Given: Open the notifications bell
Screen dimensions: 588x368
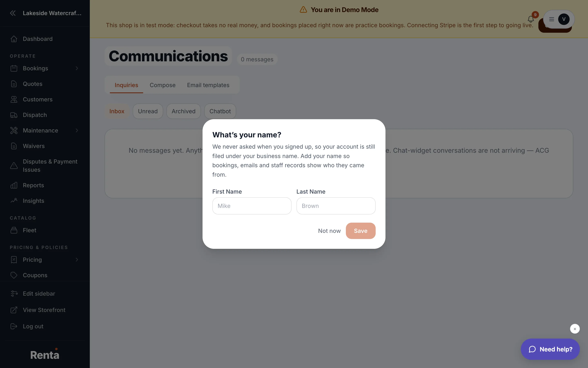Looking at the screenshot, I should tap(531, 19).
